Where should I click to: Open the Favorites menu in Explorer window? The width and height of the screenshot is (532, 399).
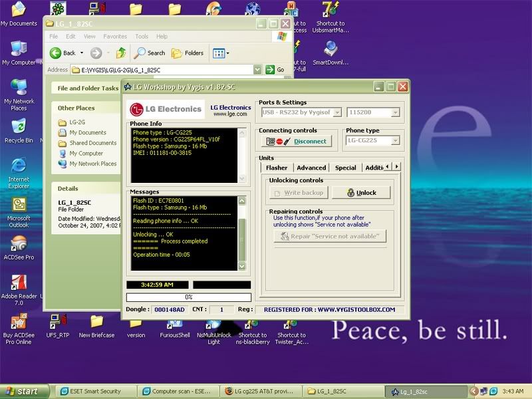point(115,37)
